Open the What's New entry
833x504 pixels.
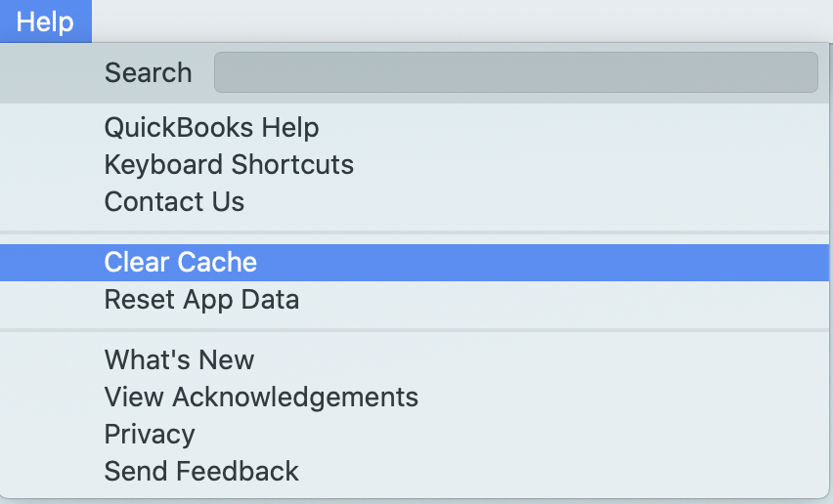click(179, 359)
